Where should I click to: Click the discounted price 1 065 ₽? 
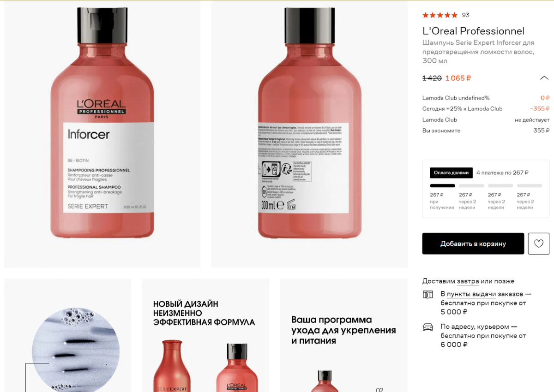(x=458, y=78)
